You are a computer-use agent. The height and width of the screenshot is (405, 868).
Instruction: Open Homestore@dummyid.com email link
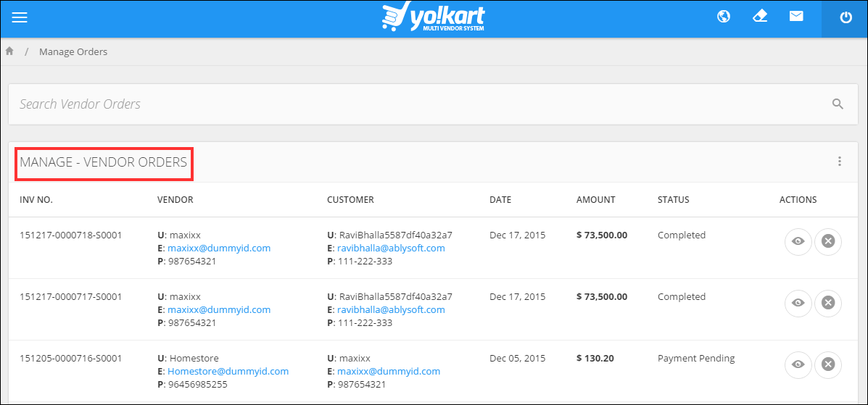tap(228, 371)
